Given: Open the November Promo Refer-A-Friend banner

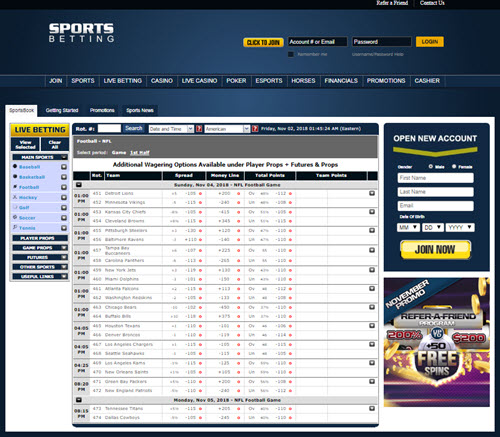Looking at the screenshot, I should click(x=437, y=342).
